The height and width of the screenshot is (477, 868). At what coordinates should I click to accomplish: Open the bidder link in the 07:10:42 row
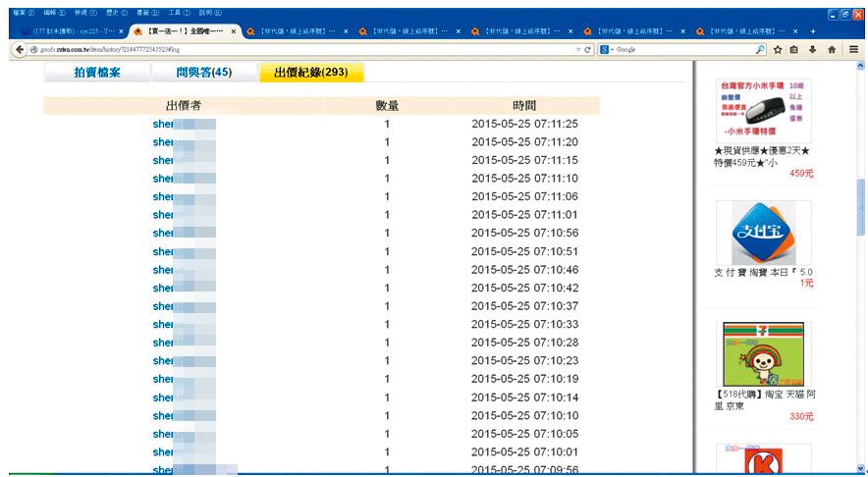click(184, 288)
